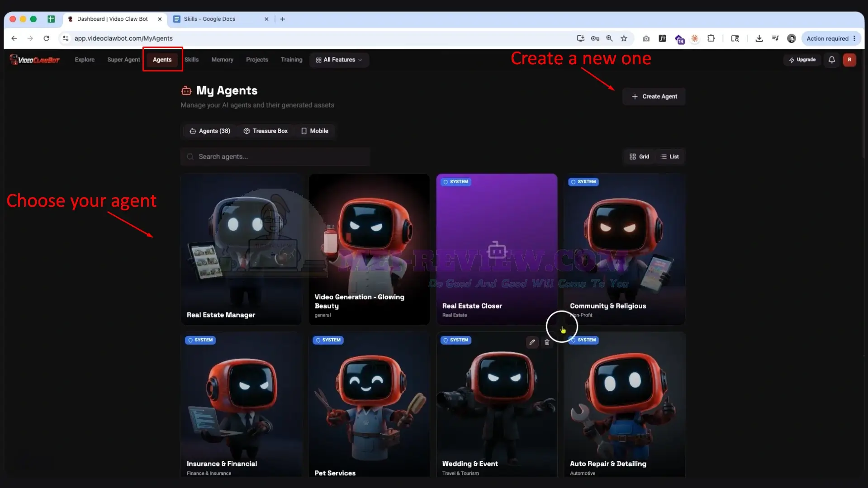Switch to Treasure Box tab
Screen dimensions: 868x488
point(266,131)
